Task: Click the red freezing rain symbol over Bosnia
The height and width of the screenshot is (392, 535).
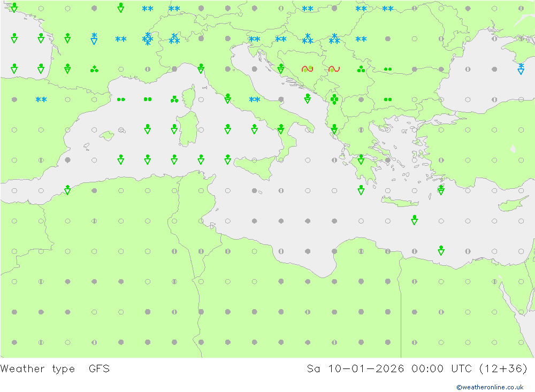Action: (x=308, y=69)
